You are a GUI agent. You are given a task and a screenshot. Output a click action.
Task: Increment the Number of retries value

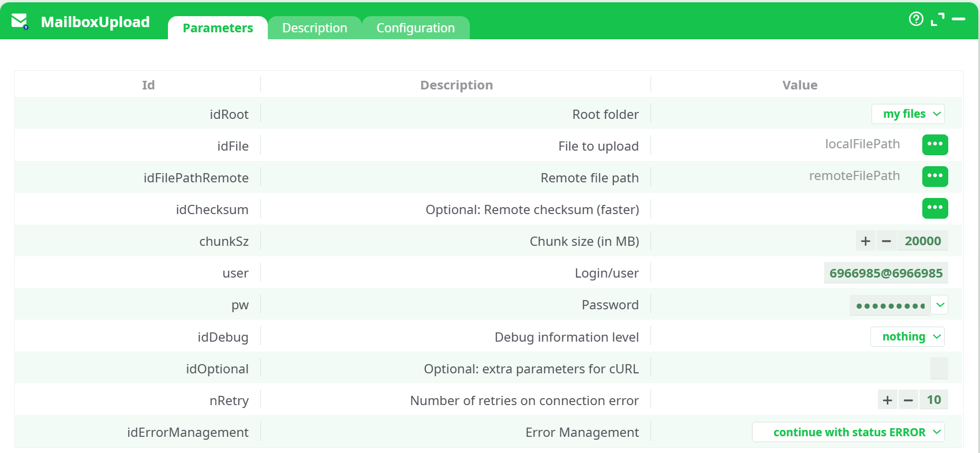(x=887, y=399)
